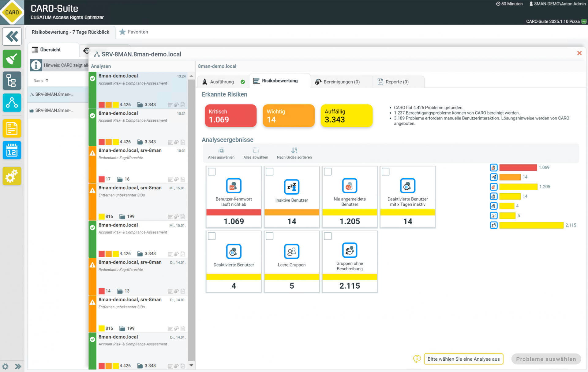
Task: Click the info icon next to Hinweis
Action: point(36,65)
